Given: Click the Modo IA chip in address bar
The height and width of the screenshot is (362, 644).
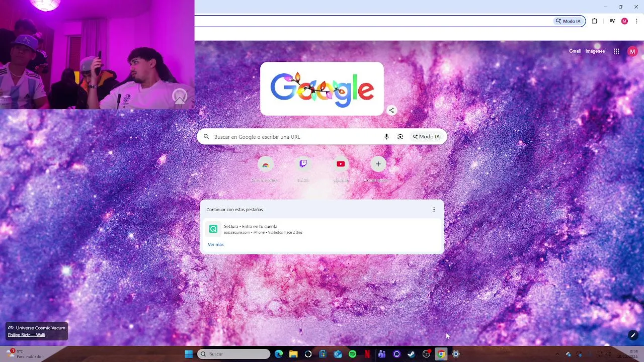Looking at the screenshot, I should pyautogui.click(x=569, y=21).
